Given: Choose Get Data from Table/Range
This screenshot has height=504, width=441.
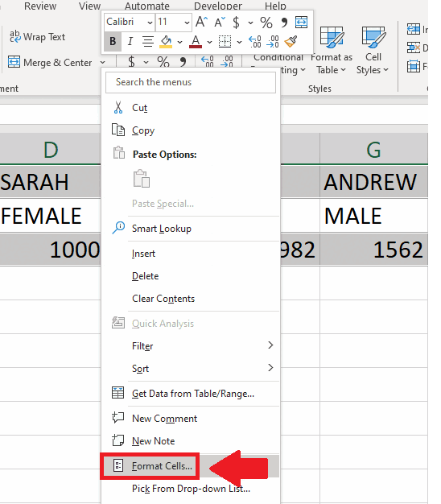Looking at the screenshot, I should (x=191, y=394).
